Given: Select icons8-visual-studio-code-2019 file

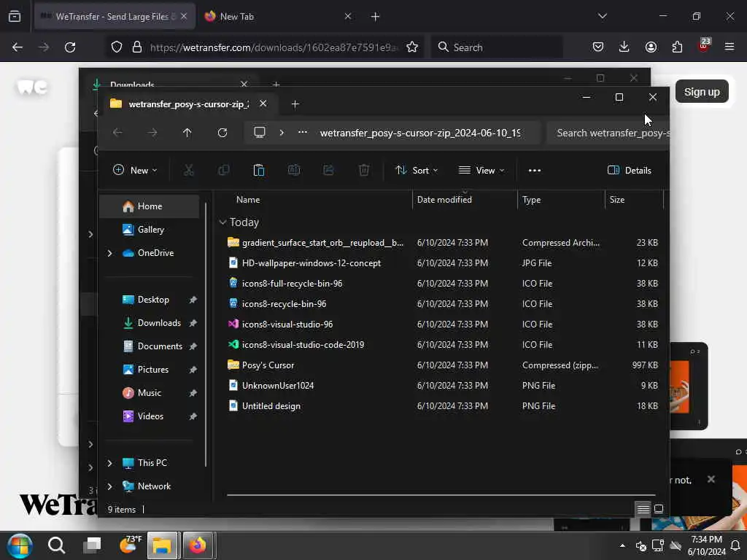Looking at the screenshot, I should (x=441, y=345).
